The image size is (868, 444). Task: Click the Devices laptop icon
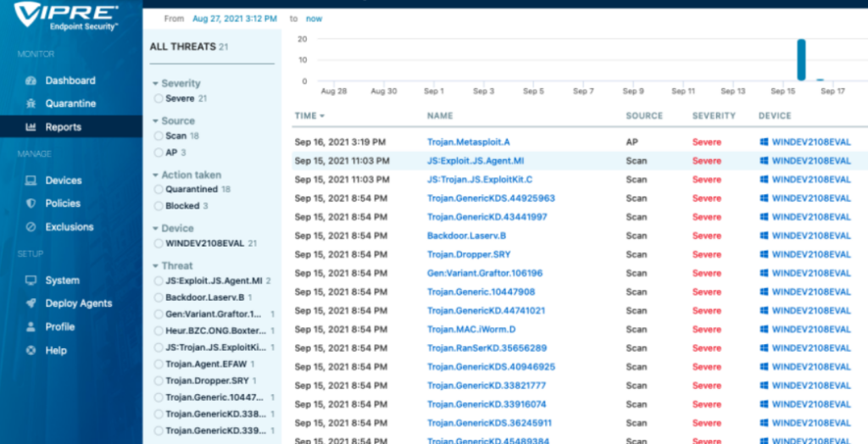point(31,180)
